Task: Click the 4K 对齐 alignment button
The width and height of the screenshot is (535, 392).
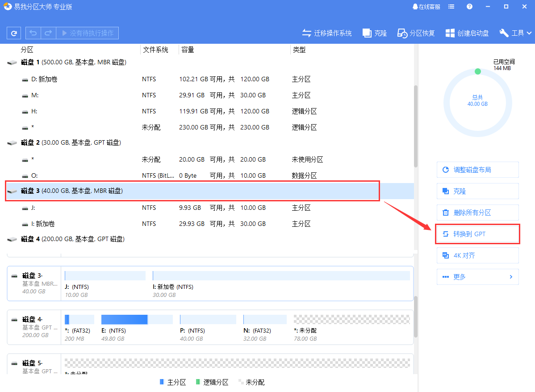Action: (477, 255)
